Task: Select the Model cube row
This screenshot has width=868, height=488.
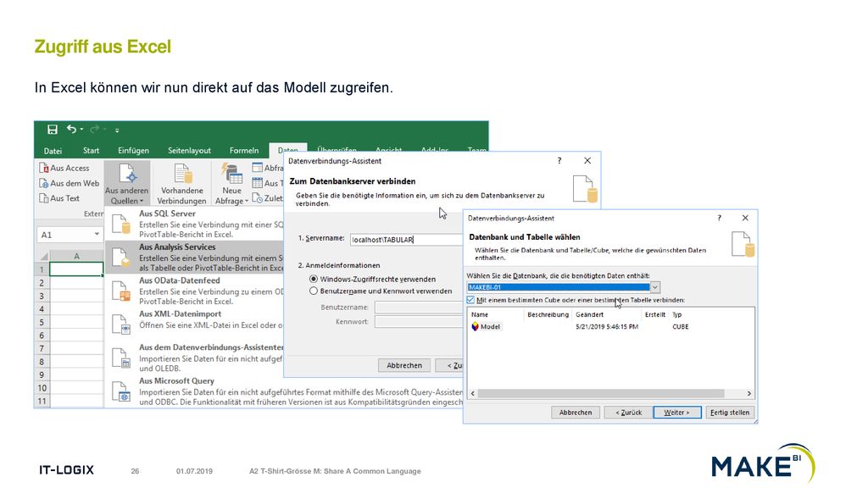Action: pos(610,326)
